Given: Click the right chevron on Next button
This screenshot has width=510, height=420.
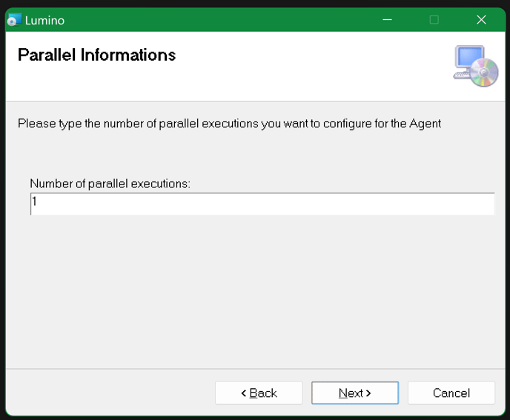Looking at the screenshot, I should 368,393.
